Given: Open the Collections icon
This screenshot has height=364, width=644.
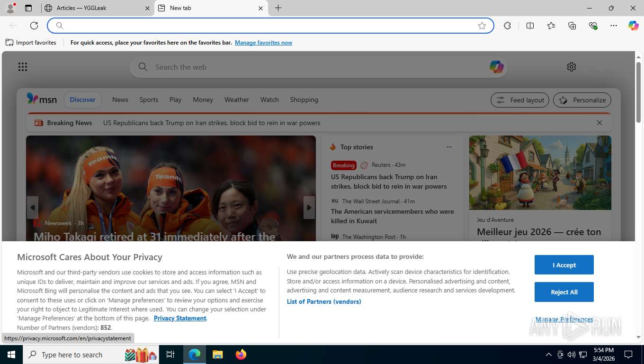Looking at the screenshot, I should pos(572,26).
